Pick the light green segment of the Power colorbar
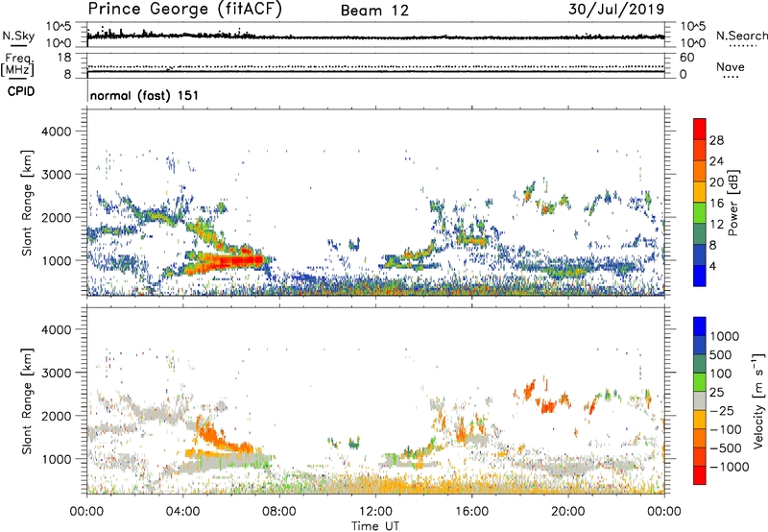Image resolution: width=768 pixels, height=532 pixels. coord(700,213)
